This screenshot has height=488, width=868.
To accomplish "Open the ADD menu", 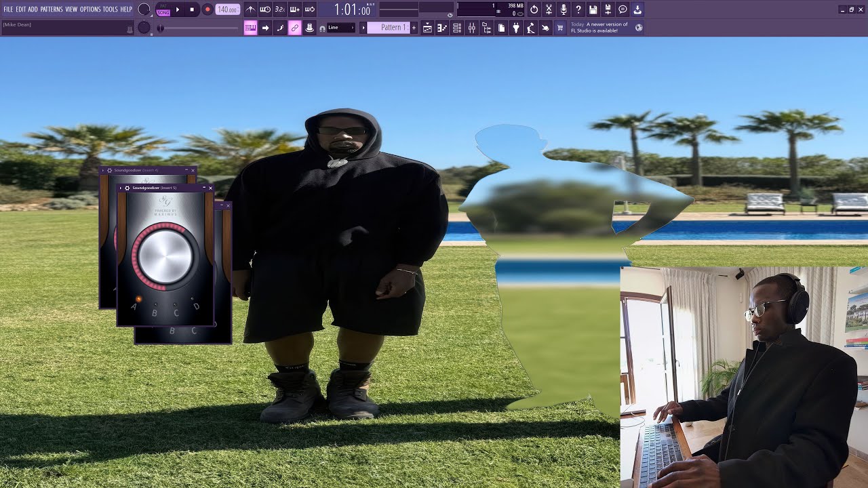I will tap(33, 9).
